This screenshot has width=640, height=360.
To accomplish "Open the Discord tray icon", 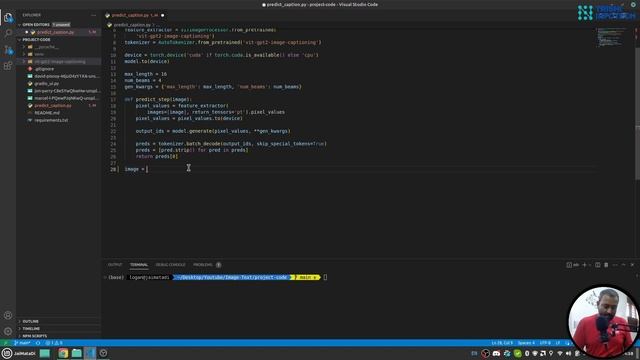I will click(496, 353).
